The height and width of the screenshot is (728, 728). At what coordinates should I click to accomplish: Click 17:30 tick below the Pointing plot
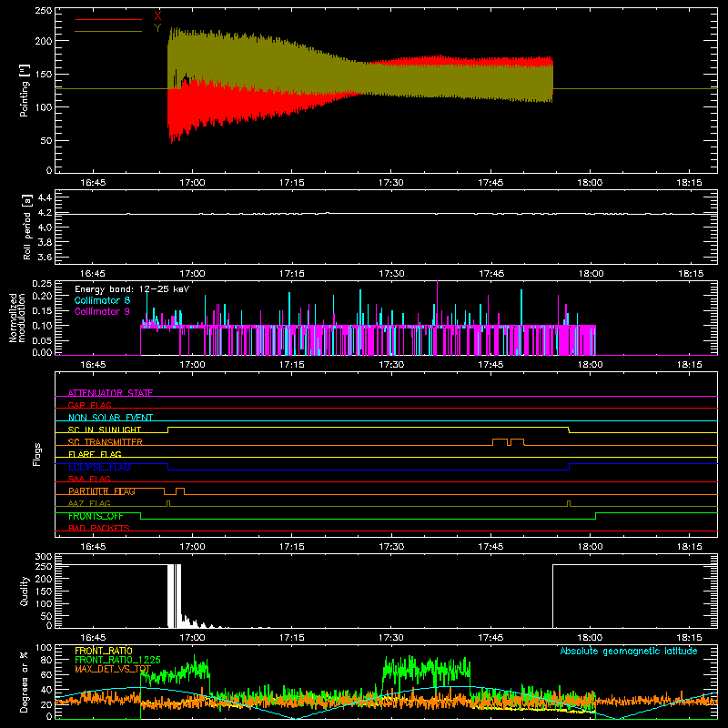[x=391, y=183]
